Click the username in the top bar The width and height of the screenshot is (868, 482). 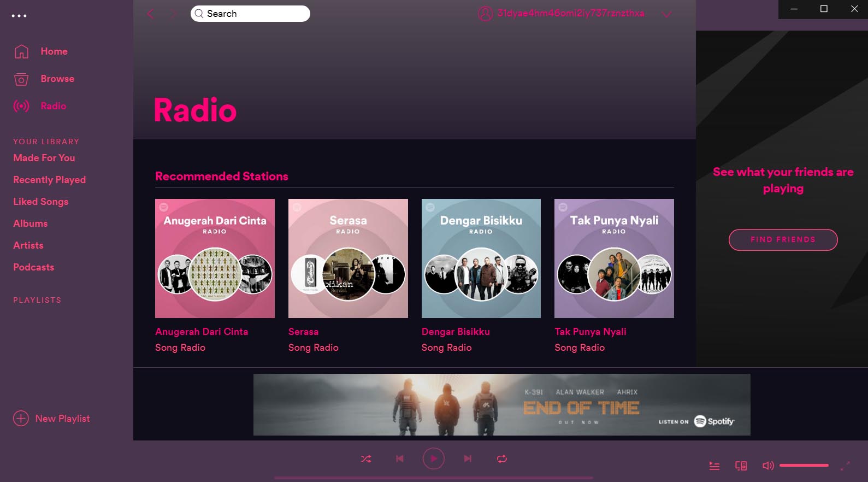(571, 14)
